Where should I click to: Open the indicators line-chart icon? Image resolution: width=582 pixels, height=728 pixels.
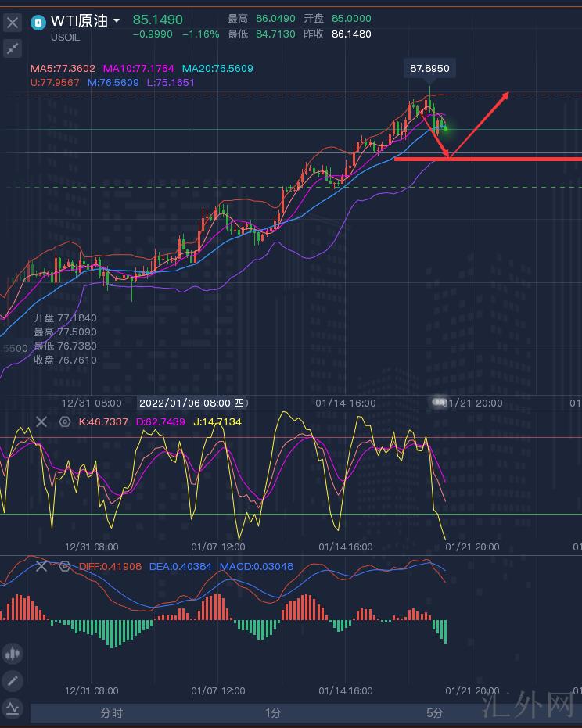tap(12, 708)
